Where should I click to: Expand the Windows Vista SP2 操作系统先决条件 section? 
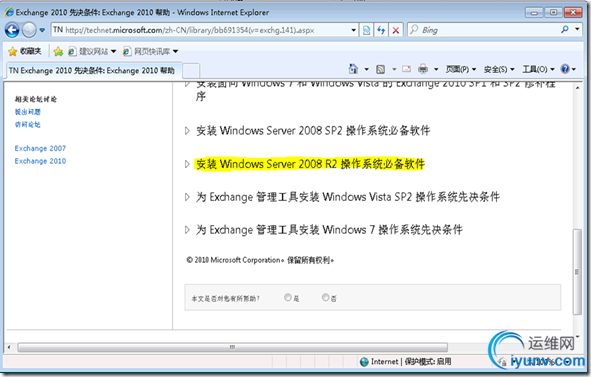tap(187, 197)
